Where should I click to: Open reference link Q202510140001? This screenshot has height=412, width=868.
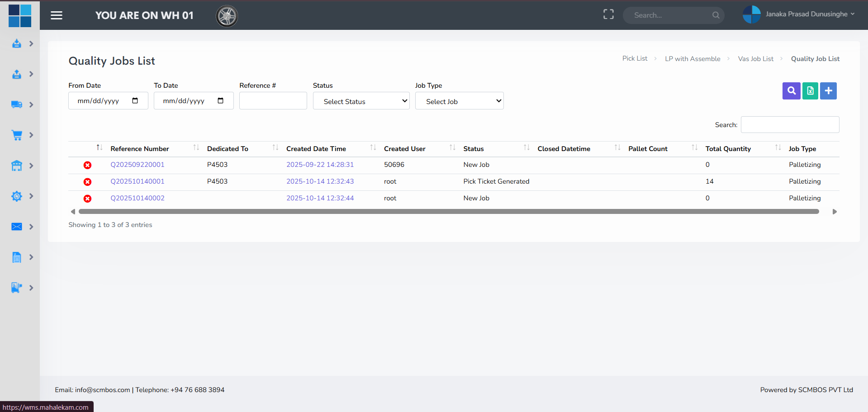click(138, 181)
